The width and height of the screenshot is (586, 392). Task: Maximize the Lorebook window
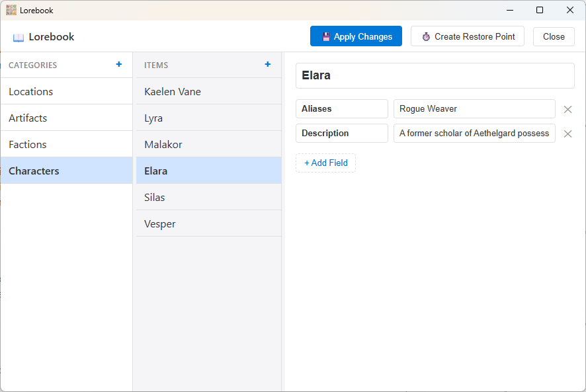[540, 10]
